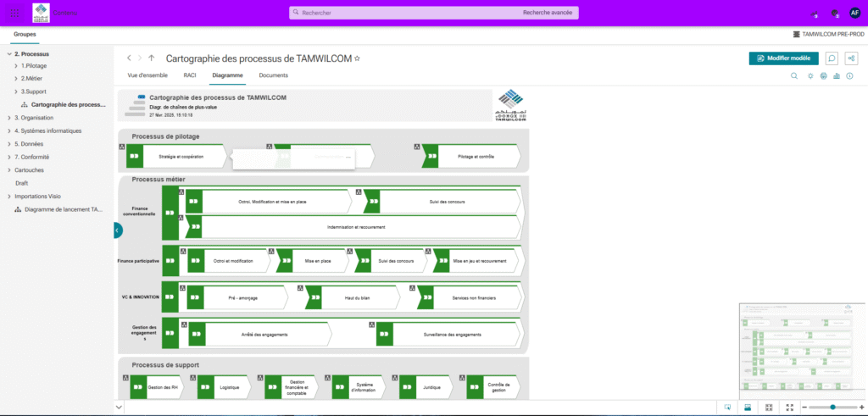This screenshot has height=416, width=868.
Task: Expand the 1.Pilotage tree node
Action: pyautogui.click(x=16, y=66)
